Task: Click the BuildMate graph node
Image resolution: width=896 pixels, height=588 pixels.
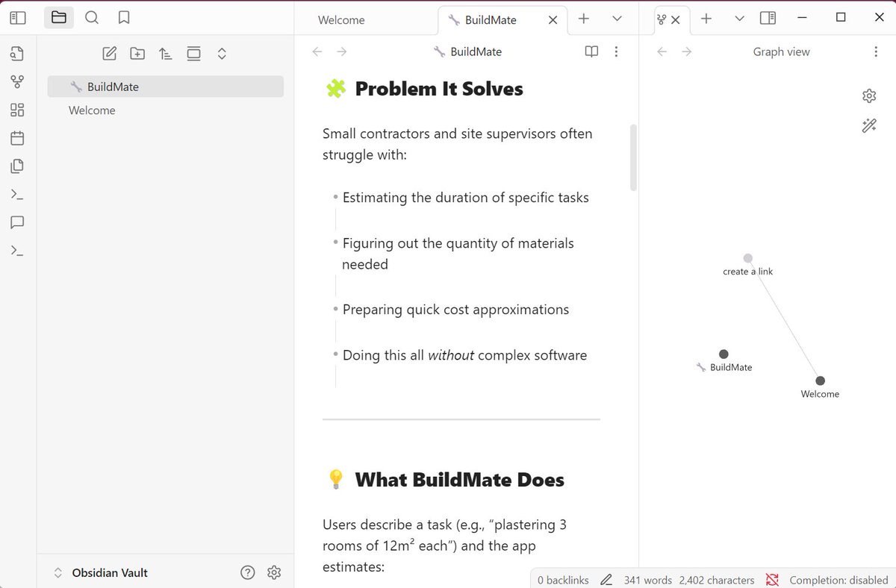Action: pyautogui.click(x=724, y=354)
